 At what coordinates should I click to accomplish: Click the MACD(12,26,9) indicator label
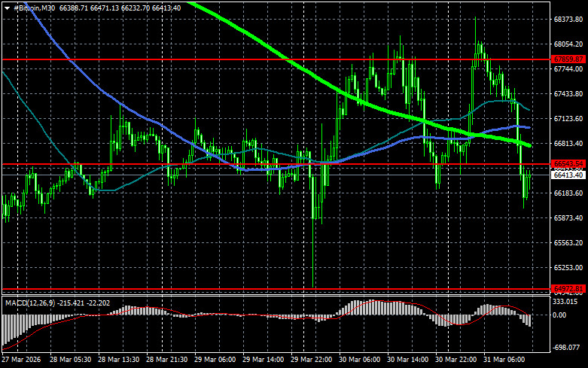pyautogui.click(x=31, y=303)
